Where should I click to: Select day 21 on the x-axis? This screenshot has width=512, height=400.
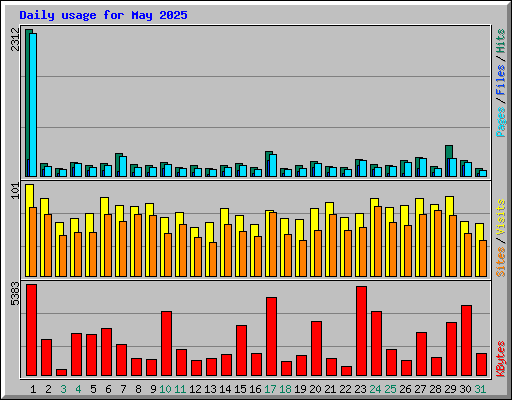(x=330, y=389)
